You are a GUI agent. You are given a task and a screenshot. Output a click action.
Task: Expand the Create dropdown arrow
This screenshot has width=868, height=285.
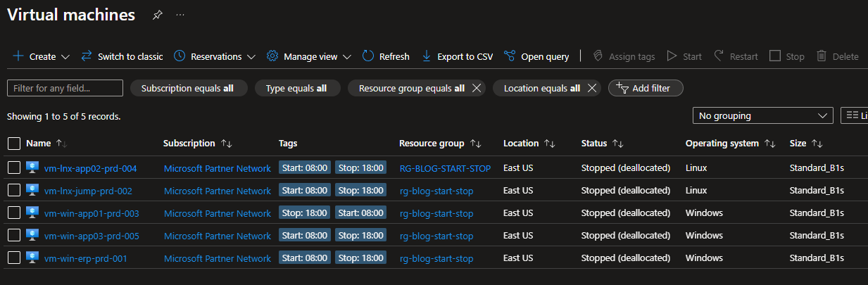(65, 57)
